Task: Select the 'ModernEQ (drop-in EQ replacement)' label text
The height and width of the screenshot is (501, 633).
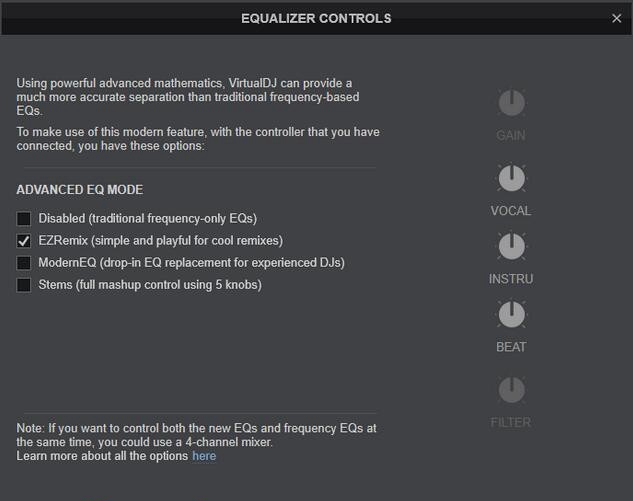Action: [x=191, y=263]
